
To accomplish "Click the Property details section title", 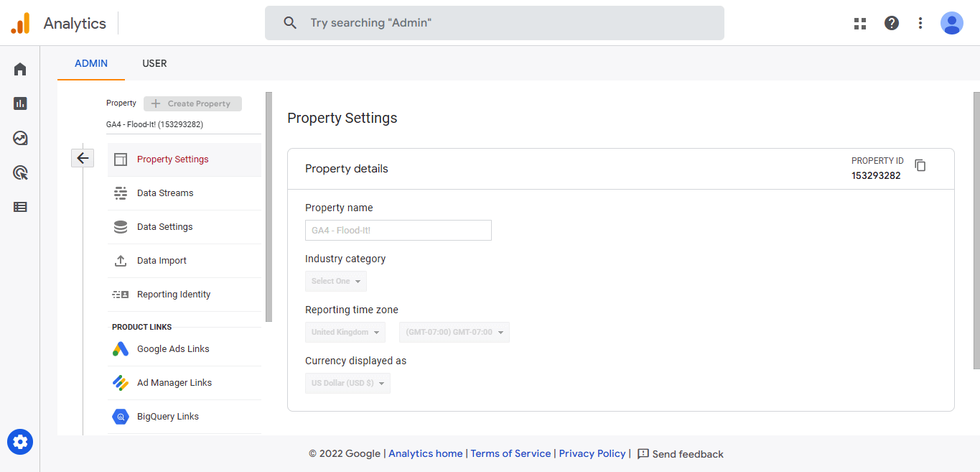I will click(346, 169).
